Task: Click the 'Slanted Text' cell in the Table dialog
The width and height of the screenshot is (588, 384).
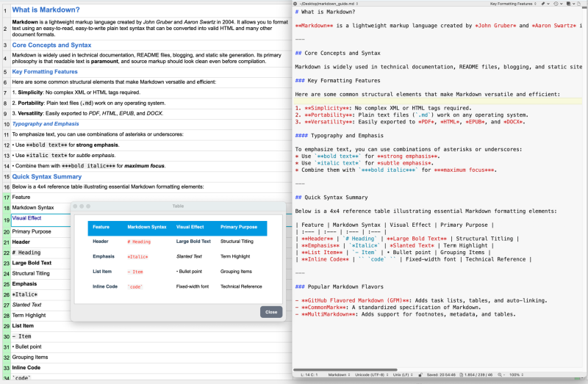Action: coord(189,257)
